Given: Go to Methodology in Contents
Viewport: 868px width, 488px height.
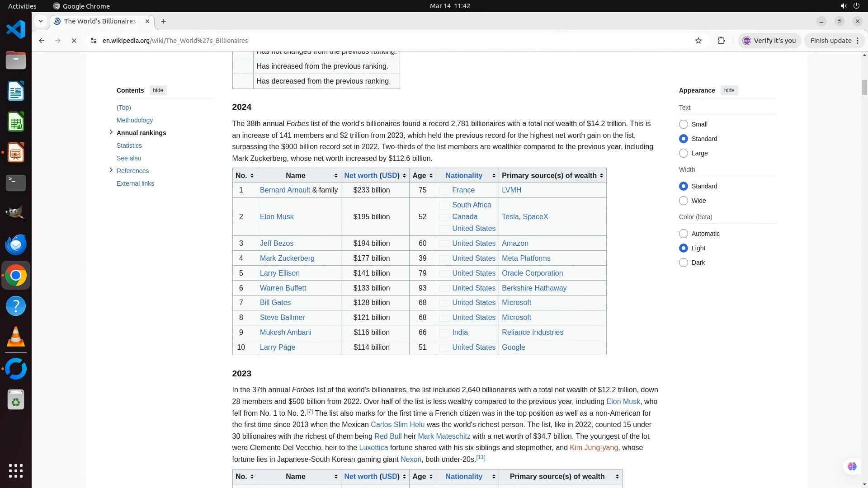Looking at the screenshot, I should pyautogui.click(x=134, y=120).
